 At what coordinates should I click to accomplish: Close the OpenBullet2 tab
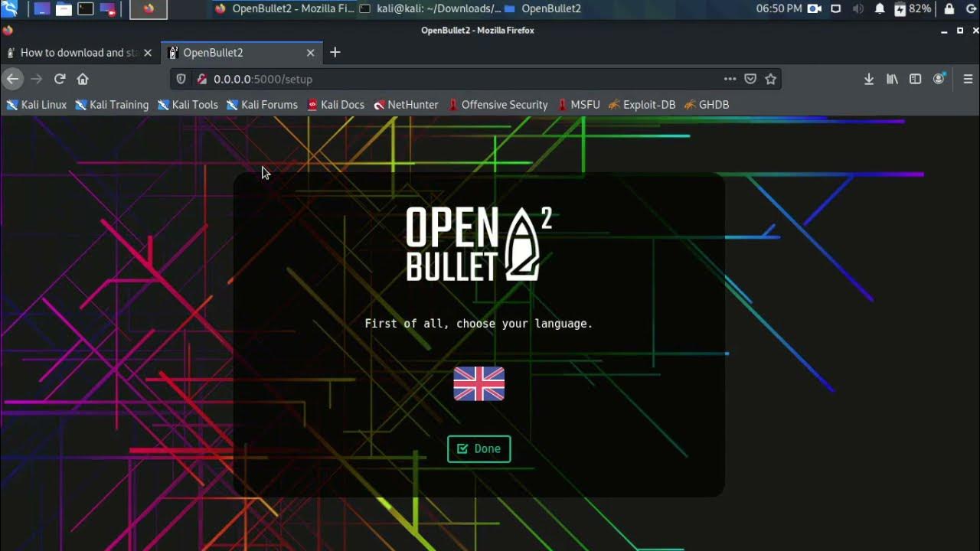[310, 53]
